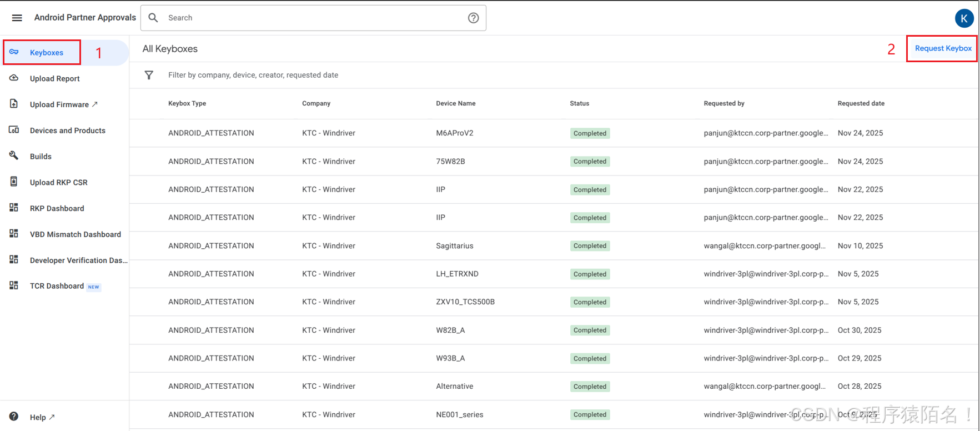This screenshot has width=980, height=431.
Task: Sort by Requested date column header
Action: pos(861,103)
